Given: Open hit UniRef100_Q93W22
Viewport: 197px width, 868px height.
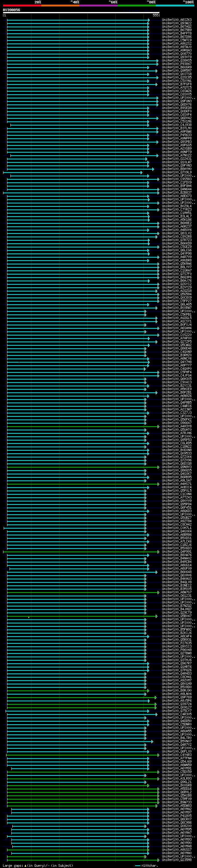Looking at the screenshot, I should (177, 23).
